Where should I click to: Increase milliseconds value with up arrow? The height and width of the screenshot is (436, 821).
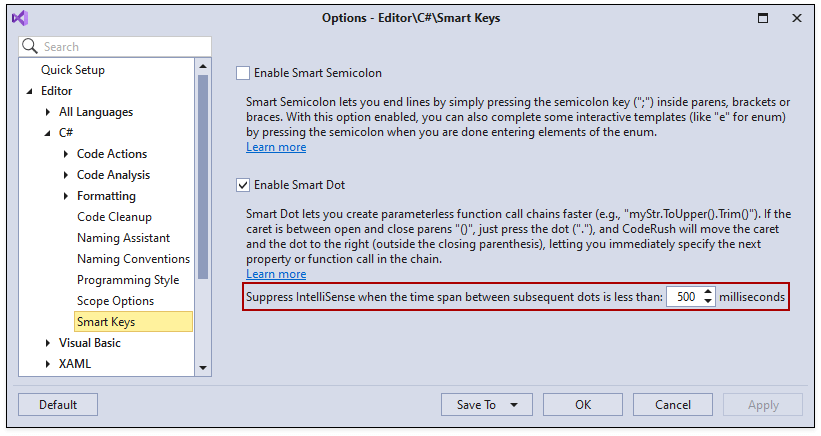coord(708,293)
